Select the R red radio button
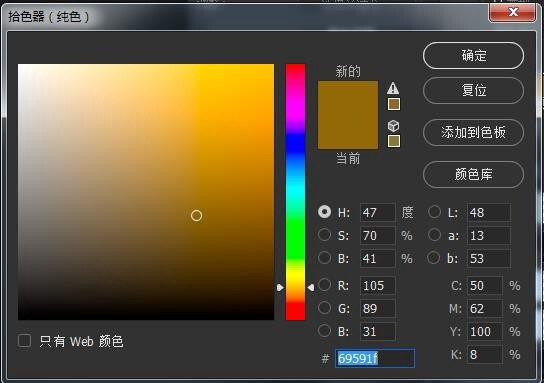The width and height of the screenshot is (544, 383). (x=324, y=285)
